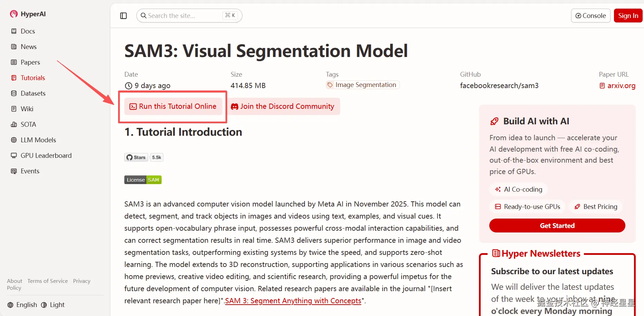This screenshot has height=316, width=644.
Task: Click the Sign In button
Action: [x=628, y=16]
